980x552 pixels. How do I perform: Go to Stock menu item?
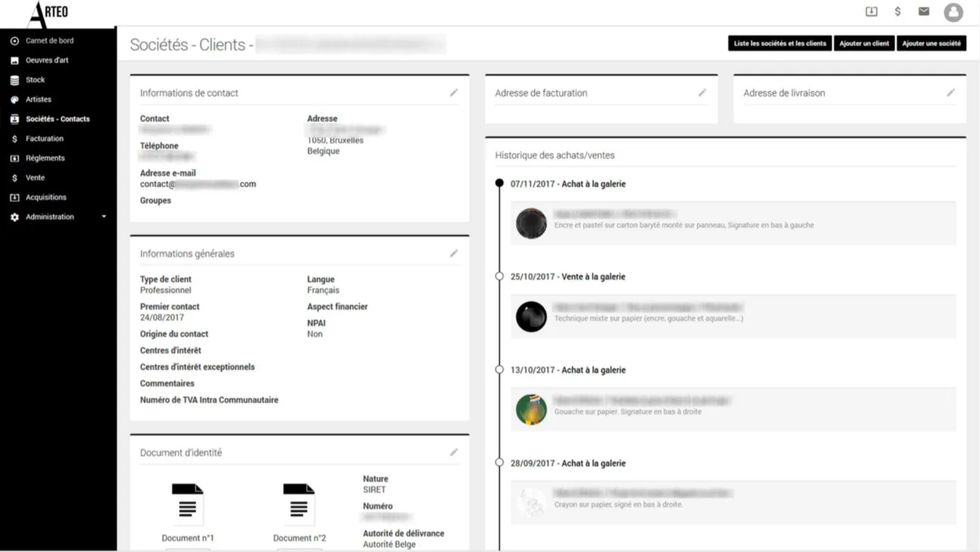[x=35, y=80]
